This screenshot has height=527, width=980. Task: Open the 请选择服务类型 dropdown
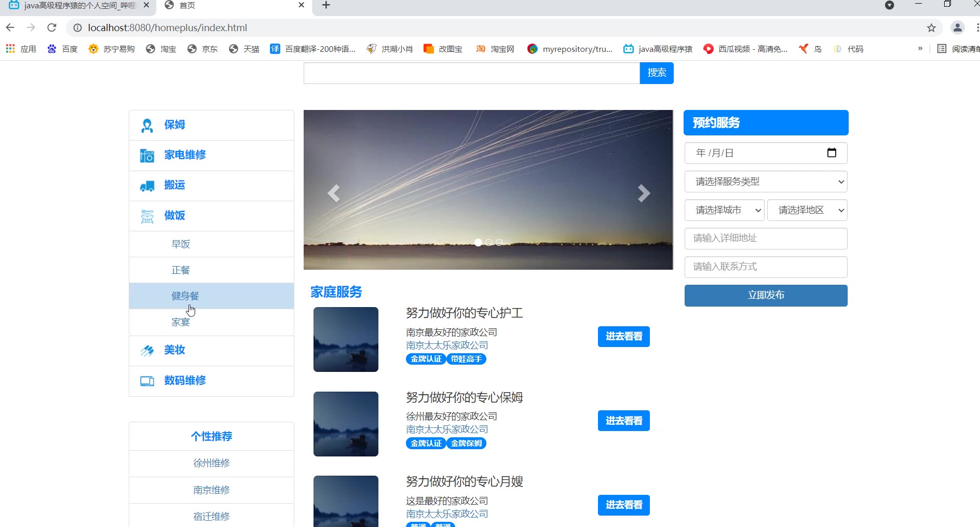[x=766, y=182]
